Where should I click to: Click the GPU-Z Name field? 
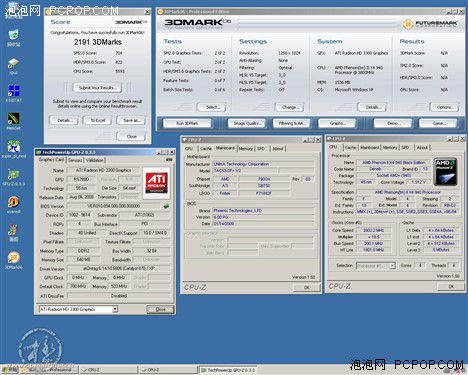(x=103, y=170)
